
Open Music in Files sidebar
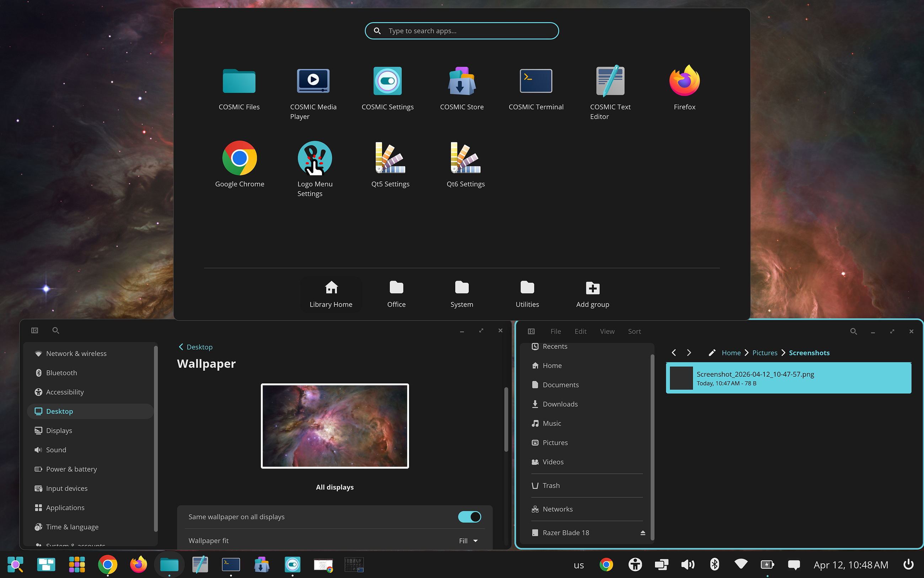587,423
